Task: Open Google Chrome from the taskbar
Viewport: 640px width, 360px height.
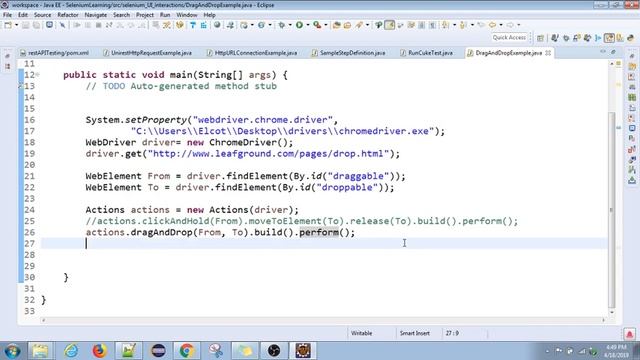Action: [x=187, y=351]
